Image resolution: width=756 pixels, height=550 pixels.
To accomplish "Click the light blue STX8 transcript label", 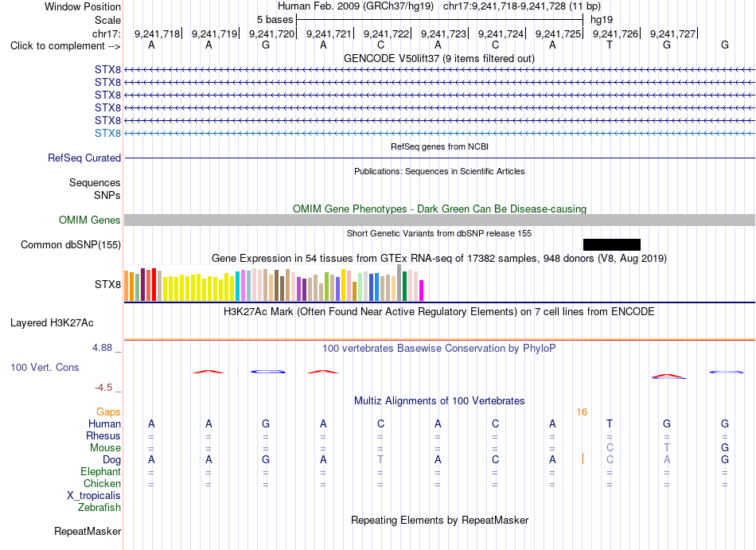I will (107, 133).
